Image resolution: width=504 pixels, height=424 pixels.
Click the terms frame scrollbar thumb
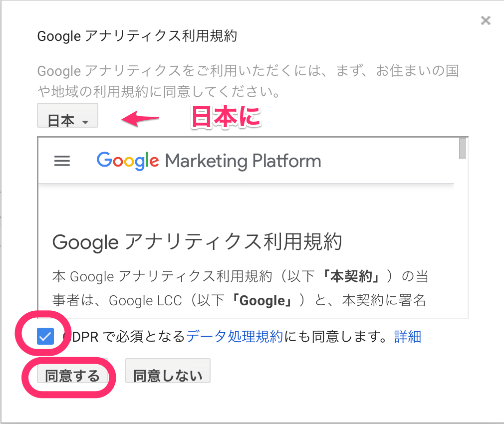tap(463, 148)
